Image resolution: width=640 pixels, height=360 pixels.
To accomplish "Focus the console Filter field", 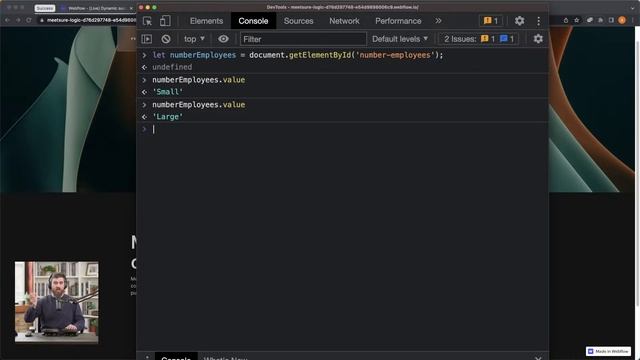I will click(x=303, y=39).
